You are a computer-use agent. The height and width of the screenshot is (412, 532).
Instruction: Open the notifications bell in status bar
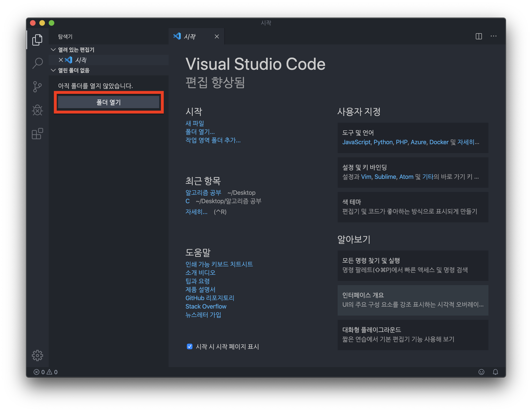point(495,372)
